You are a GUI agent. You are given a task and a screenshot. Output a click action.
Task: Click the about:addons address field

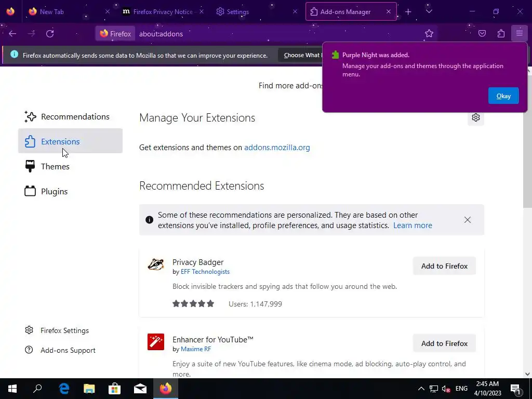(278, 34)
